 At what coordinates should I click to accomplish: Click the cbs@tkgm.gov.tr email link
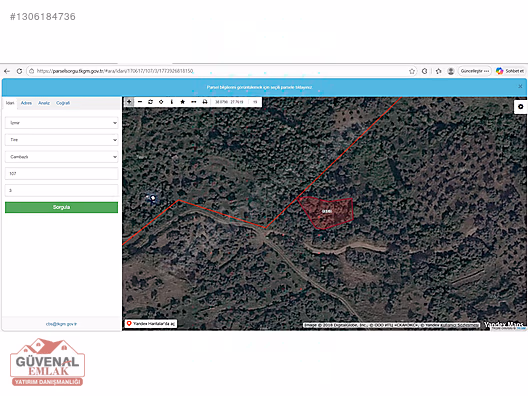(61, 324)
